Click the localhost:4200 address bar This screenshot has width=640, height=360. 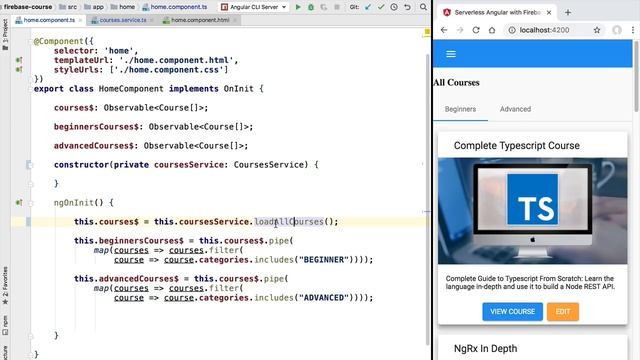coord(555,30)
